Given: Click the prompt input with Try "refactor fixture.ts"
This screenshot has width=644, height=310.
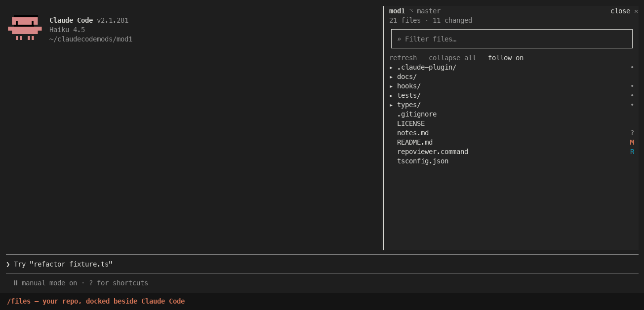Looking at the screenshot, I should pos(322,264).
